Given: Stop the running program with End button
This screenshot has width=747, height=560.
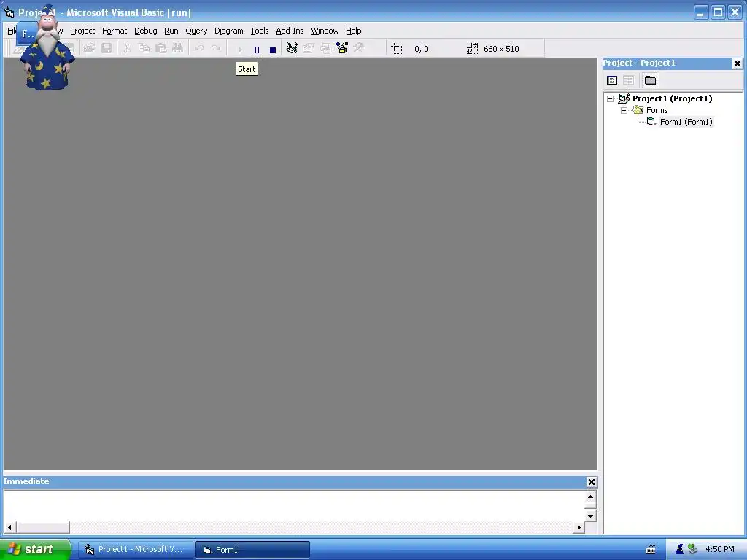Looking at the screenshot, I should 273,49.
